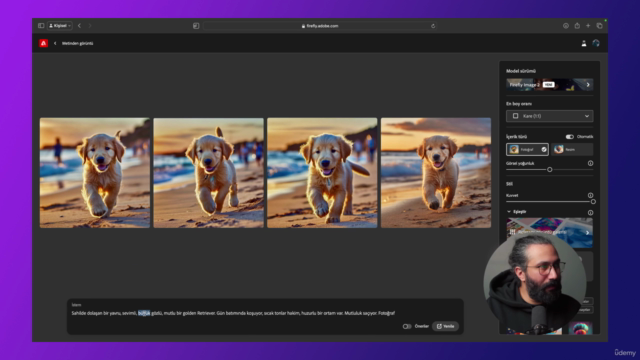Open the round avatar icon in Firefly header
The width and height of the screenshot is (640, 360).
(596, 43)
